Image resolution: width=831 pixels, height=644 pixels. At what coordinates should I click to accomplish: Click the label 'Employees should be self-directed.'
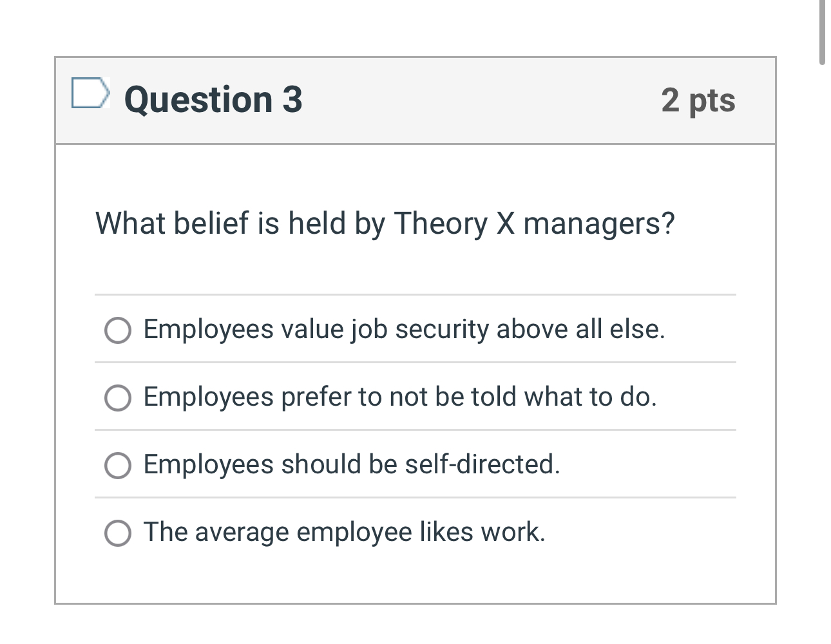tap(352, 464)
